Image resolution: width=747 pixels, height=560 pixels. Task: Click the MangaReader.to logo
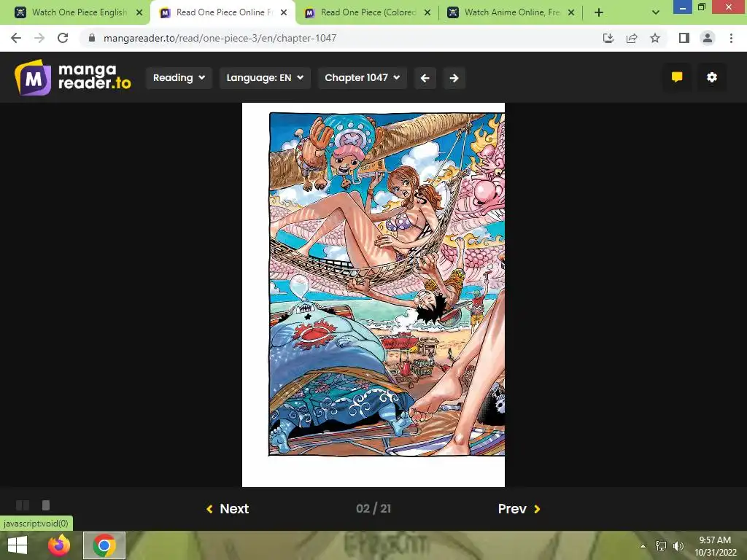click(x=73, y=77)
